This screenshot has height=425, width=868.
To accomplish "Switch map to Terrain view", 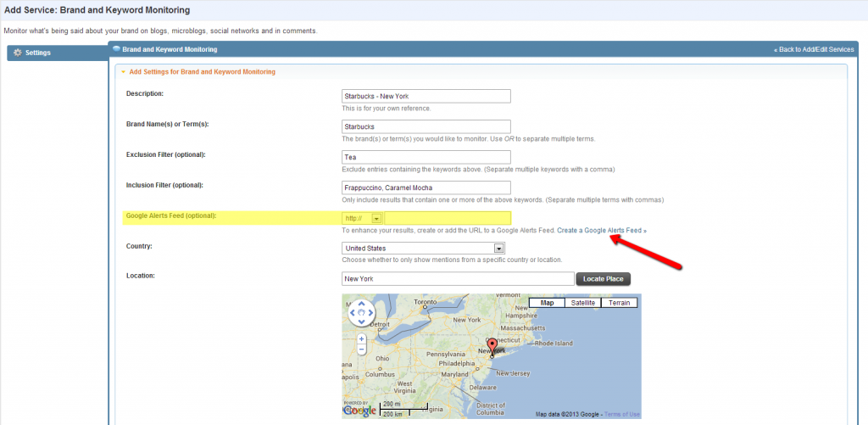I will 619,303.
